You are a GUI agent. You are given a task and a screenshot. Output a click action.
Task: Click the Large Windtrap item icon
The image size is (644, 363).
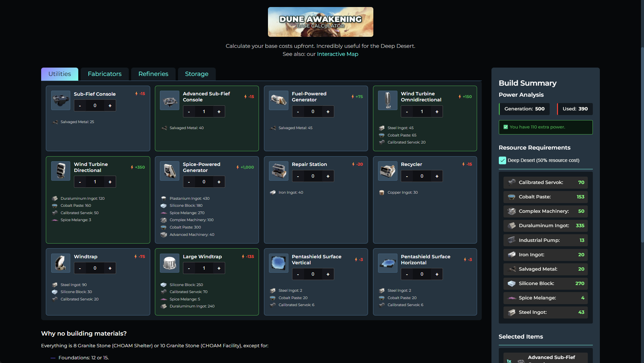pos(170,263)
